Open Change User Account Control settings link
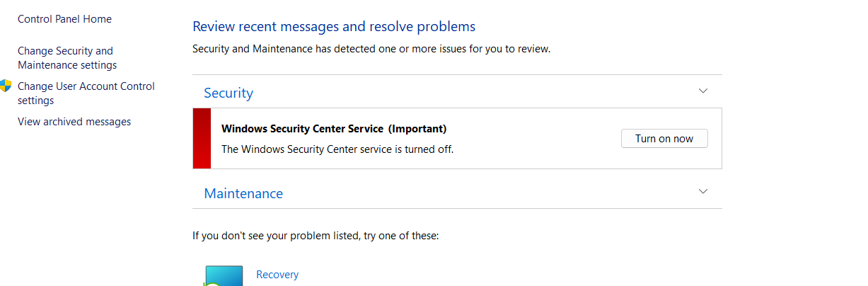This screenshot has height=286, width=868. coord(86,93)
